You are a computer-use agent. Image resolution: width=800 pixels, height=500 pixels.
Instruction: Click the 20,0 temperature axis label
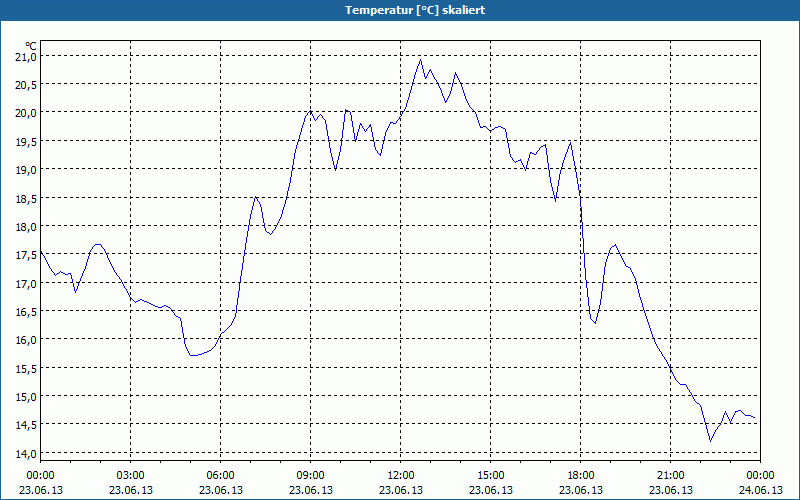tap(25, 113)
